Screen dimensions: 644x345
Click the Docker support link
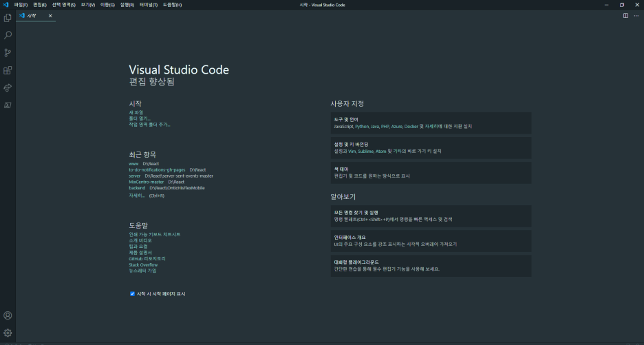[411, 127]
